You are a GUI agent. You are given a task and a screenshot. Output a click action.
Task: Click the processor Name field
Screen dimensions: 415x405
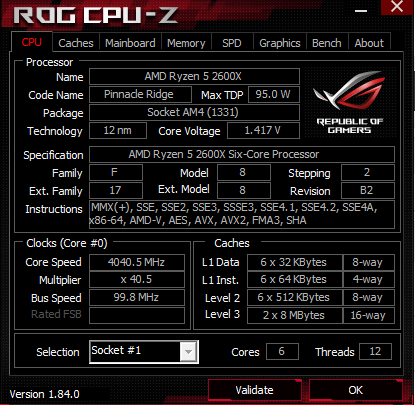(x=194, y=77)
